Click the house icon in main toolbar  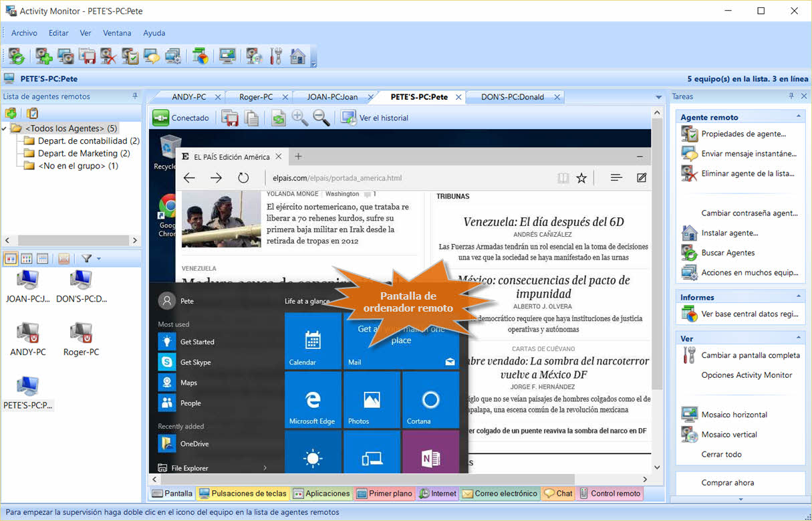coord(297,56)
